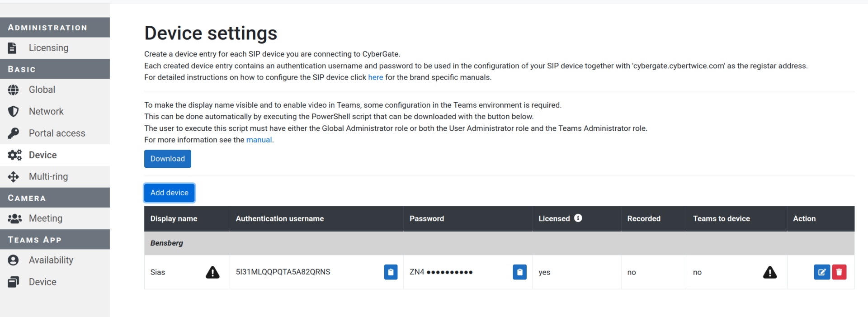Viewport: 868px width, 317px height.
Task: Open Teams App Availability settings
Action: coord(55,260)
